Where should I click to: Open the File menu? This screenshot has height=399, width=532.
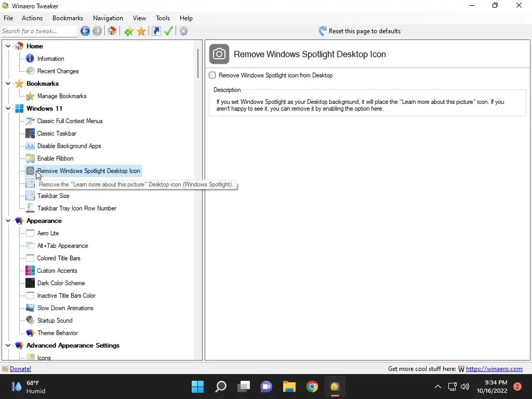[x=8, y=18]
